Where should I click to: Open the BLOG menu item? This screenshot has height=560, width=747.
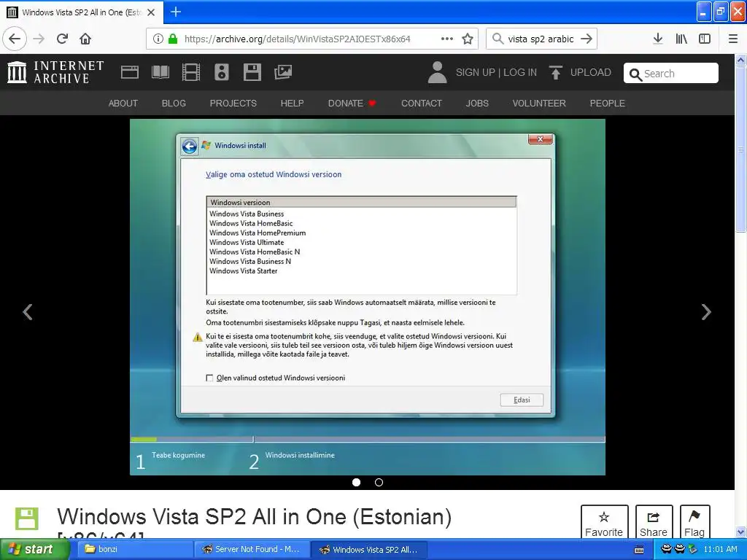[x=174, y=104]
